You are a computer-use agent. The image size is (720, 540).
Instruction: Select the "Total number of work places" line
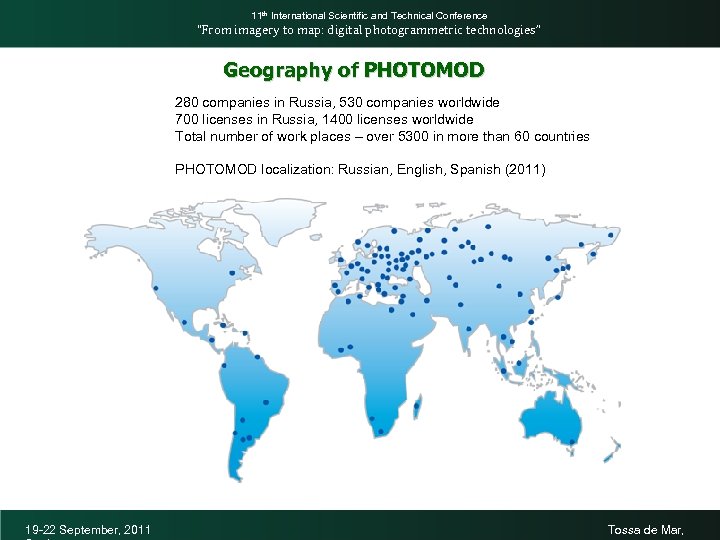point(382,136)
